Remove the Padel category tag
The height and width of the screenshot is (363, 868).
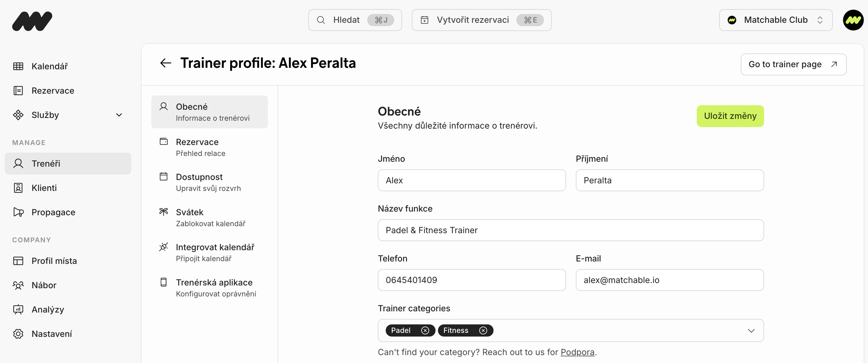tap(425, 330)
